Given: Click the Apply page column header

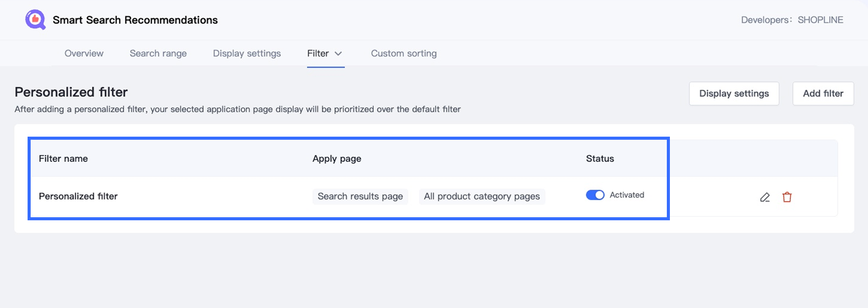Looking at the screenshot, I should pyautogui.click(x=336, y=159).
